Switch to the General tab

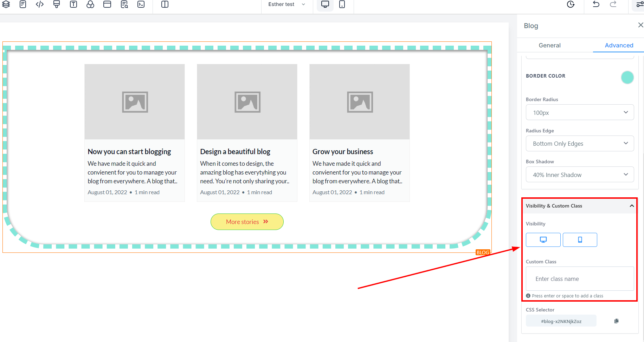[x=549, y=45]
